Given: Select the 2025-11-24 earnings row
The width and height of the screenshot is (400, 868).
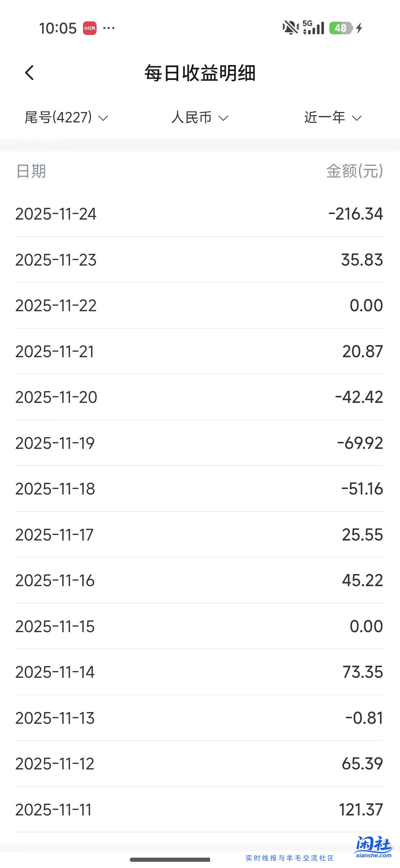Looking at the screenshot, I should pyautogui.click(x=199, y=214).
